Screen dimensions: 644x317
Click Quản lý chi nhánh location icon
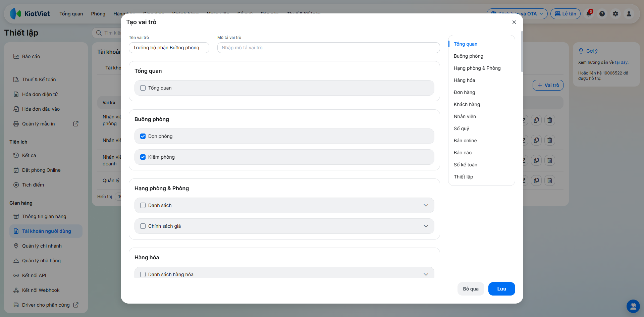coord(16,246)
